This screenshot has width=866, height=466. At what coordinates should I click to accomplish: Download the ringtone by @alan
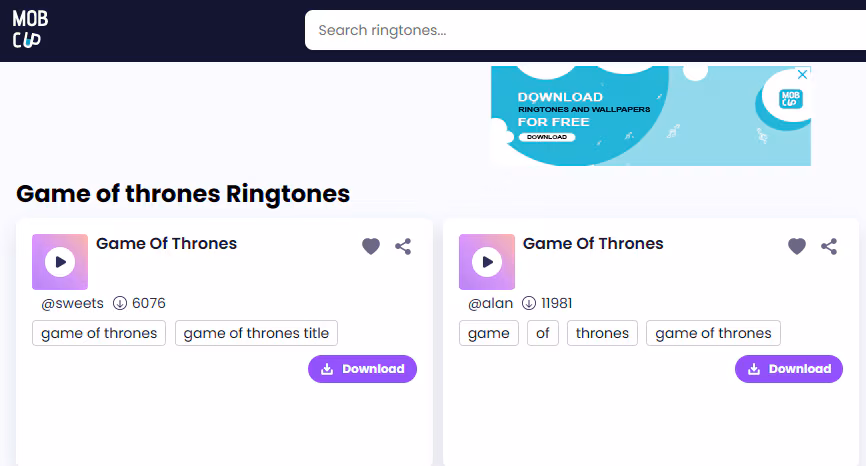click(789, 369)
